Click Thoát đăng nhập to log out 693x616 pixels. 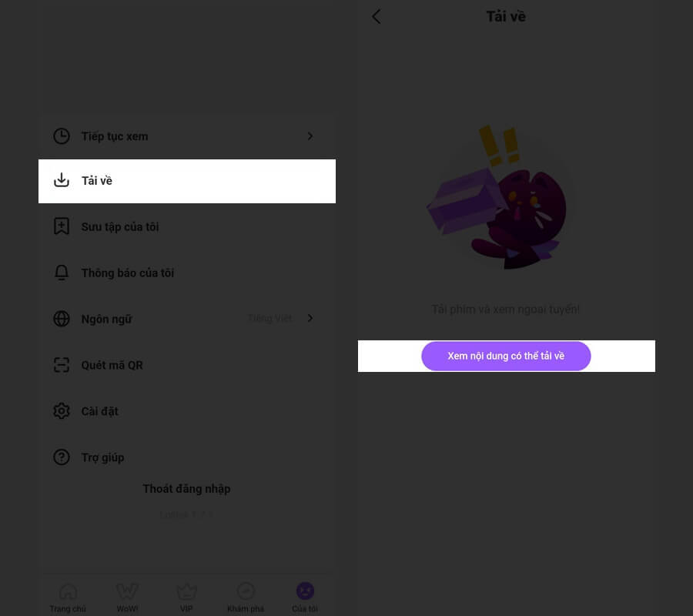[x=186, y=489]
